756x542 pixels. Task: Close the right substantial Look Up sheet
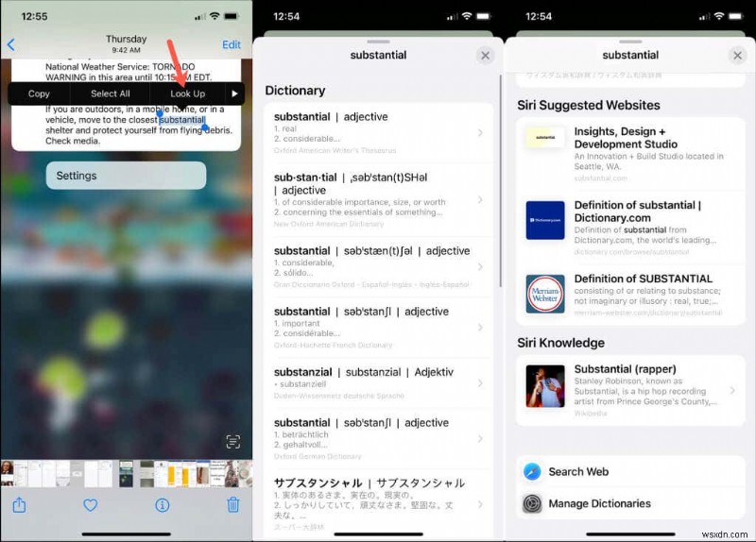tap(737, 56)
